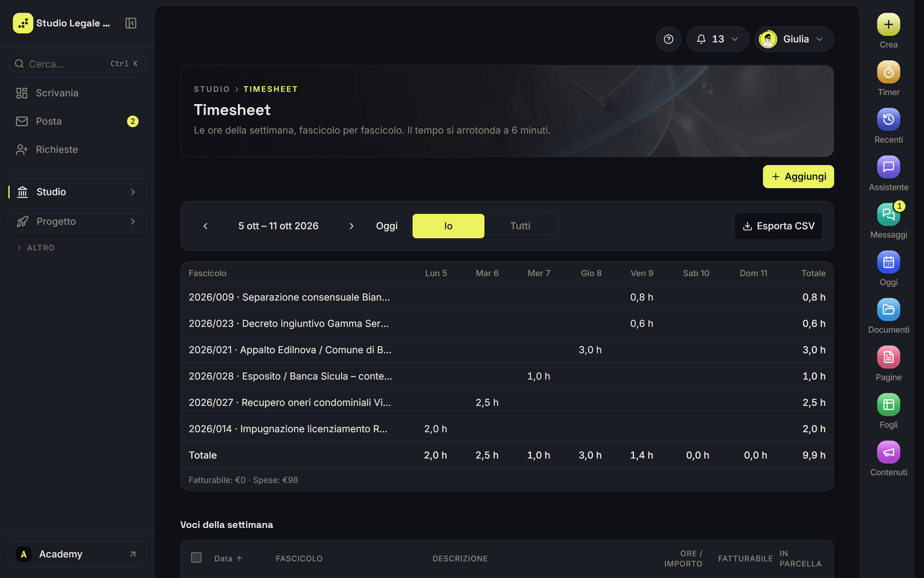
Task: Launch the Assistente chat icon
Action: tap(888, 167)
